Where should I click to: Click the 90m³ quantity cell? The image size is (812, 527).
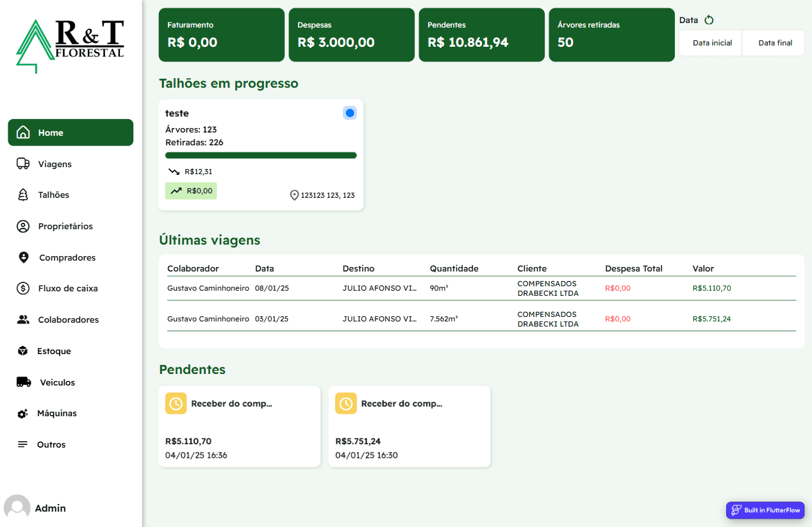click(x=439, y=288)
